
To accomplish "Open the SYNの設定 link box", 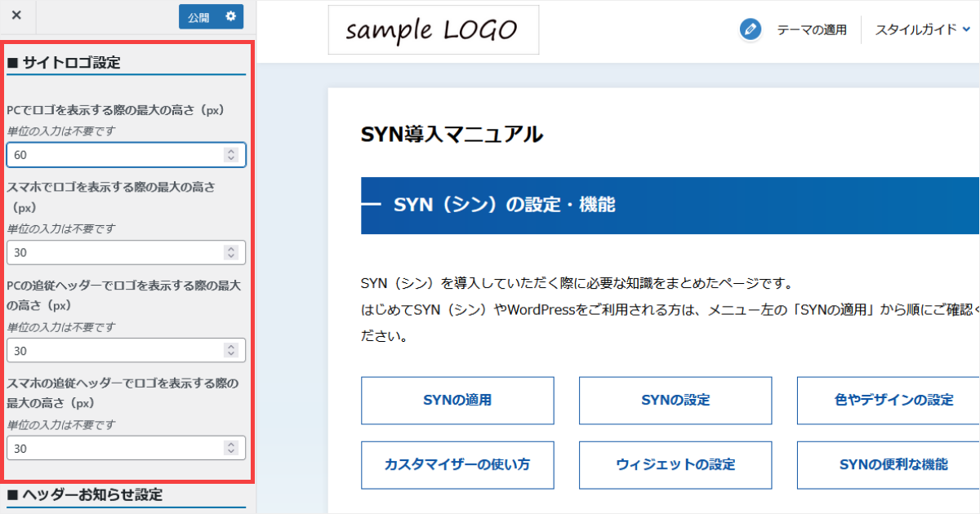I will click(675, 401).
